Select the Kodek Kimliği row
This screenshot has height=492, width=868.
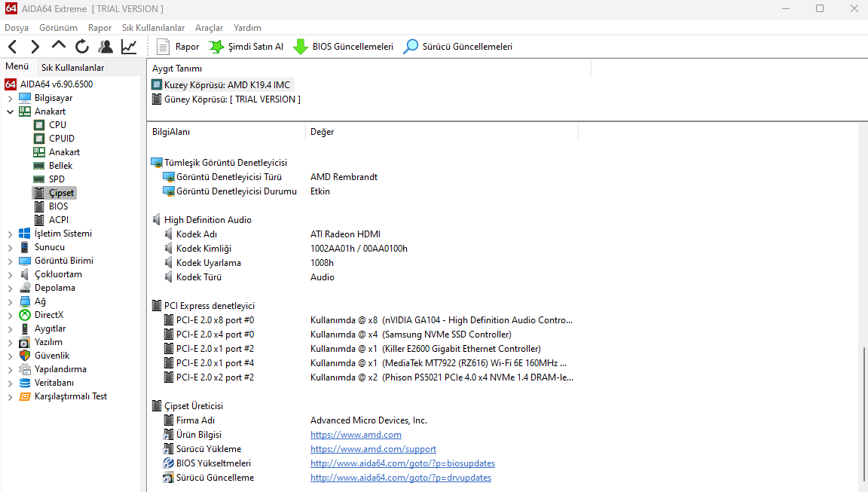click(286, 249)
